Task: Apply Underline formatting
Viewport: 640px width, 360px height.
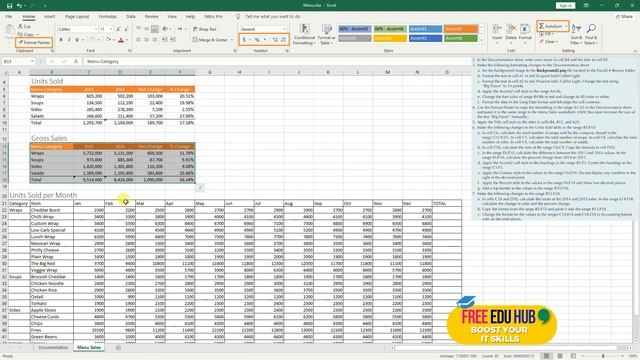Action: coord(77,40)
